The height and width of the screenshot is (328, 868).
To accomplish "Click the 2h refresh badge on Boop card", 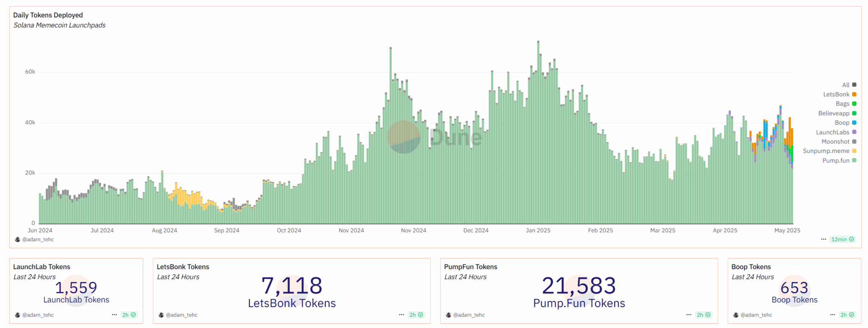I will (847, 315).
